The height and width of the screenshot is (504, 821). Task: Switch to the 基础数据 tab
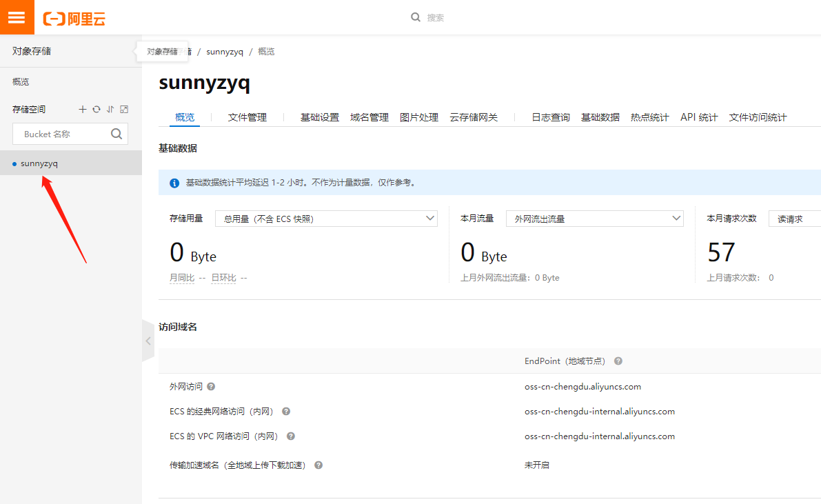(x=600, y=117)
